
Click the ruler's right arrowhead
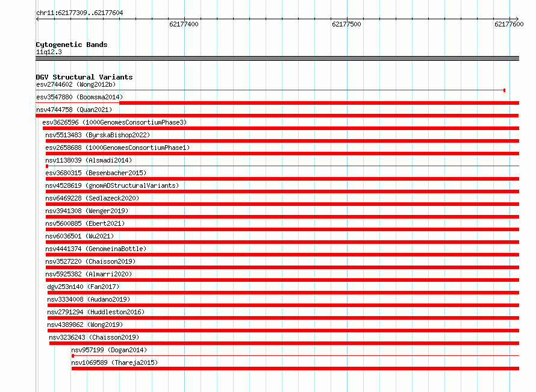tap(517, 19)
